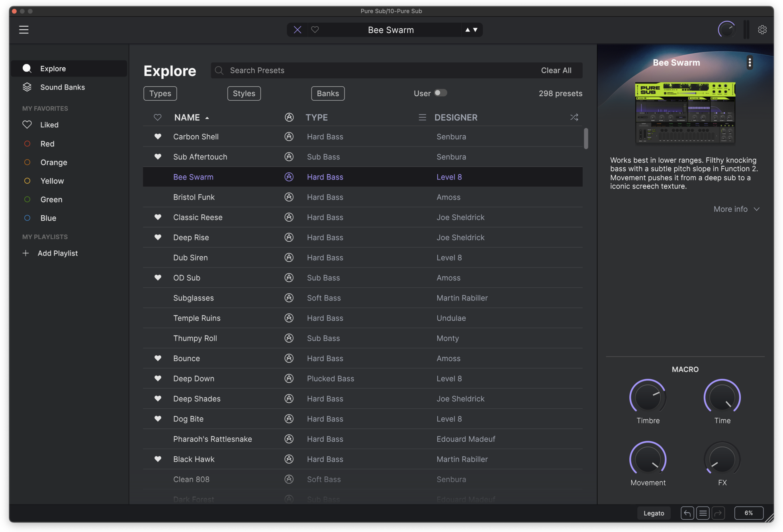Click the Pure Sub instrument thumbnail
Screen dimensions: 783x532
pyautogui.click(x=685, y=113)
